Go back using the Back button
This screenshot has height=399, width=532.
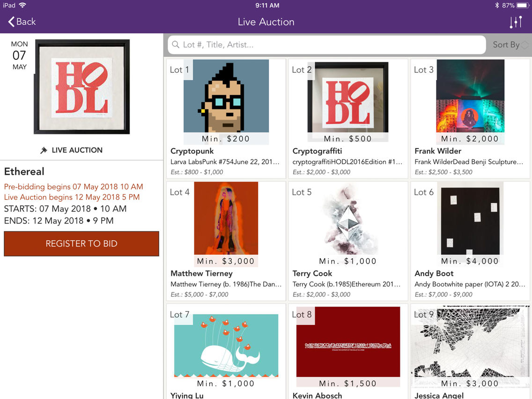click(22, 22)
